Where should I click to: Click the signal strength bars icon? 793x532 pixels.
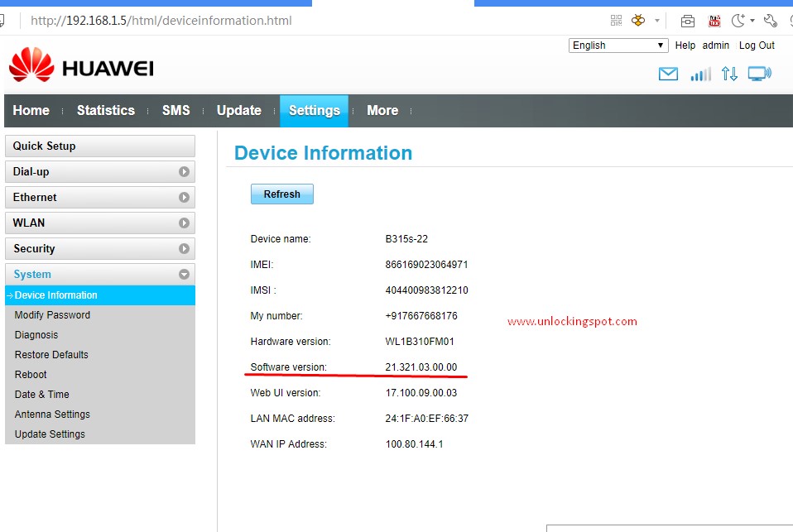(699, 74)
